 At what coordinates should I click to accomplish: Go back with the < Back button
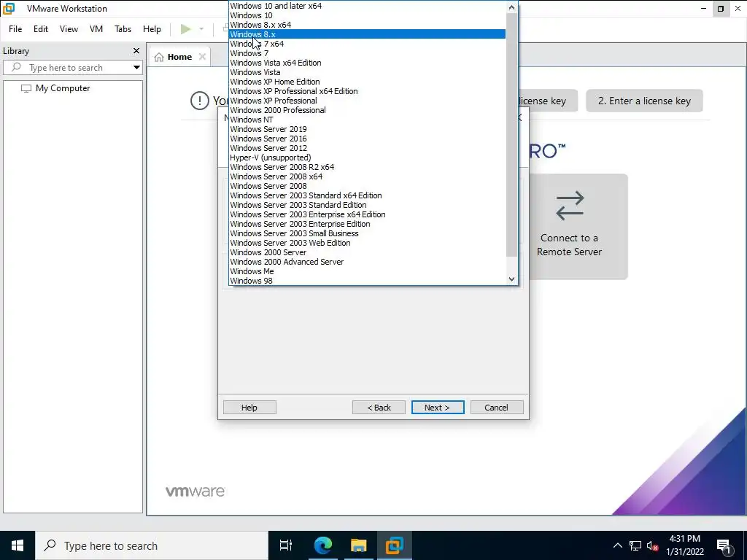pos(379,408)
